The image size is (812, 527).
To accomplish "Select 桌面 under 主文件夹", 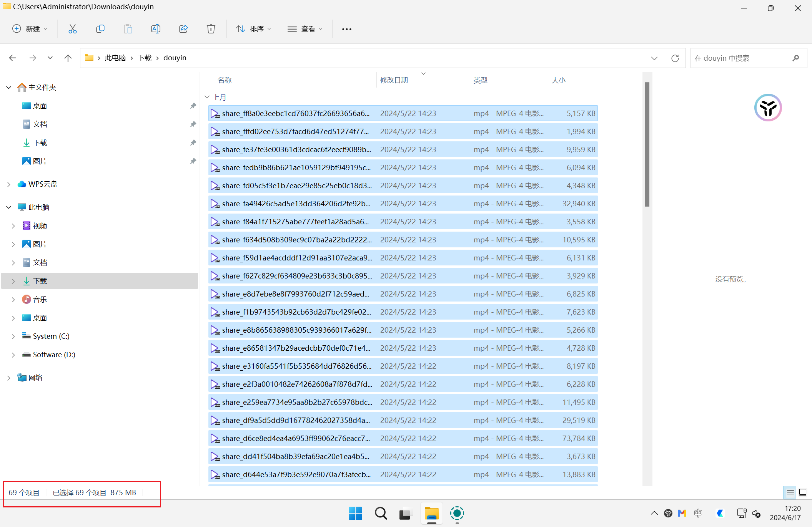I will [x=40, y=106].
